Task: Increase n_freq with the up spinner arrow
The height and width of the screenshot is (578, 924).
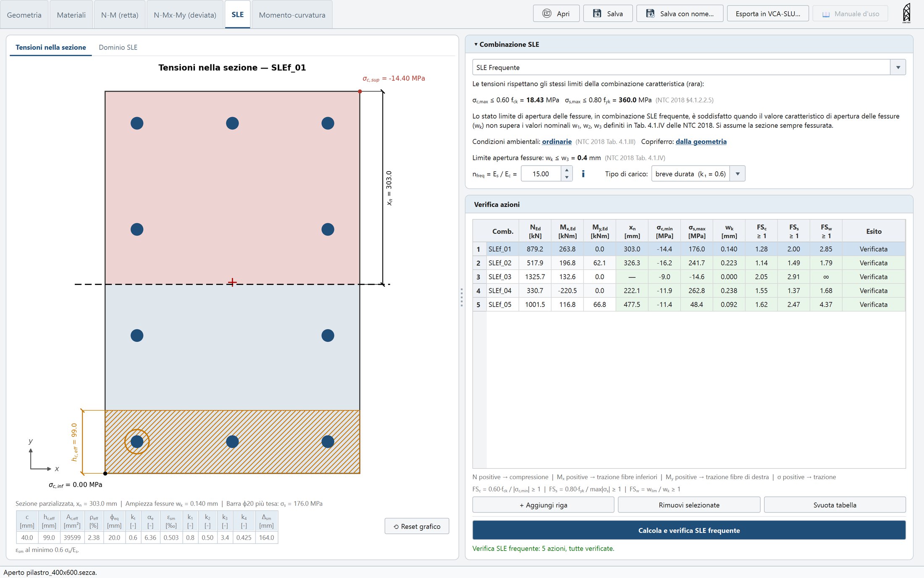Action: [x=567, y=170]
